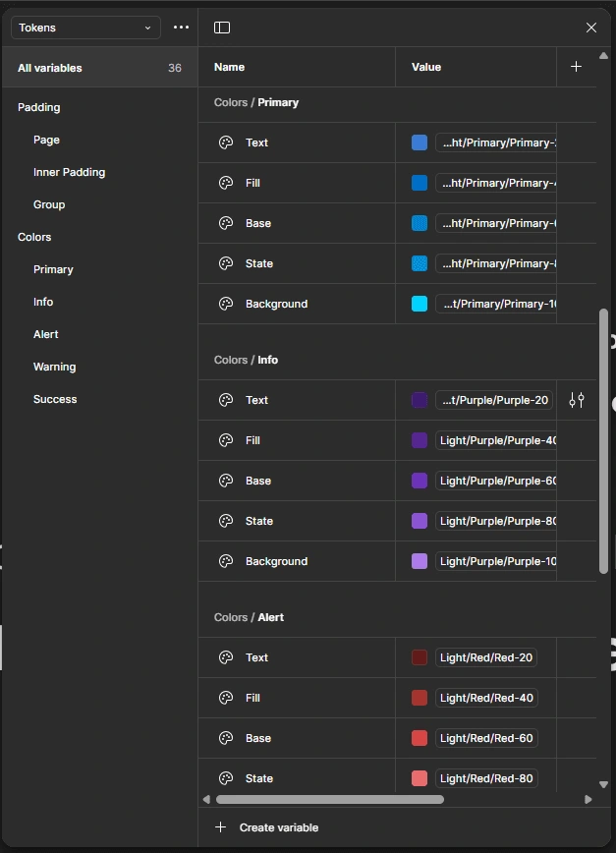
Task: Select the Inner Padding group
Action: click(69, 172)
